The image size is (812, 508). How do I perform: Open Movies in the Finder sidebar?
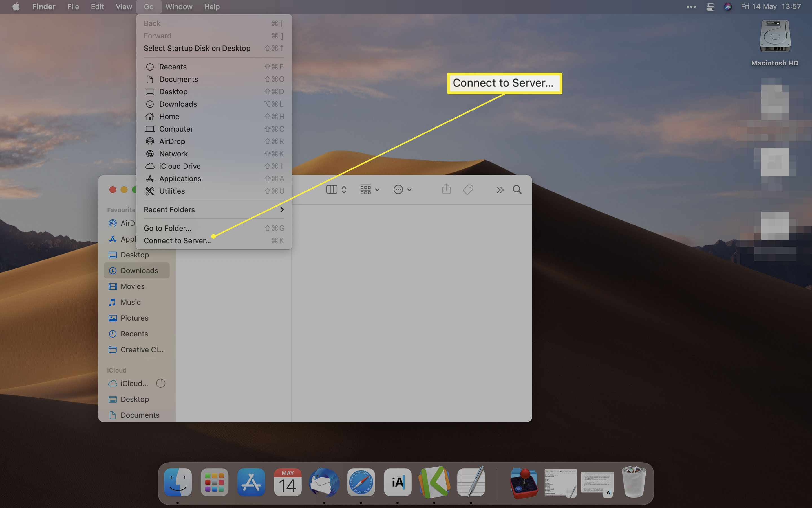pos(136,286)
